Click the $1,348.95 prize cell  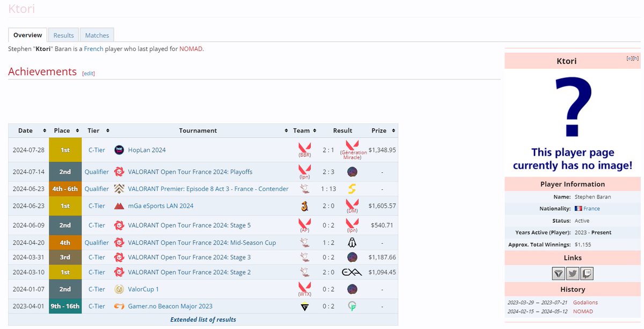382,150
